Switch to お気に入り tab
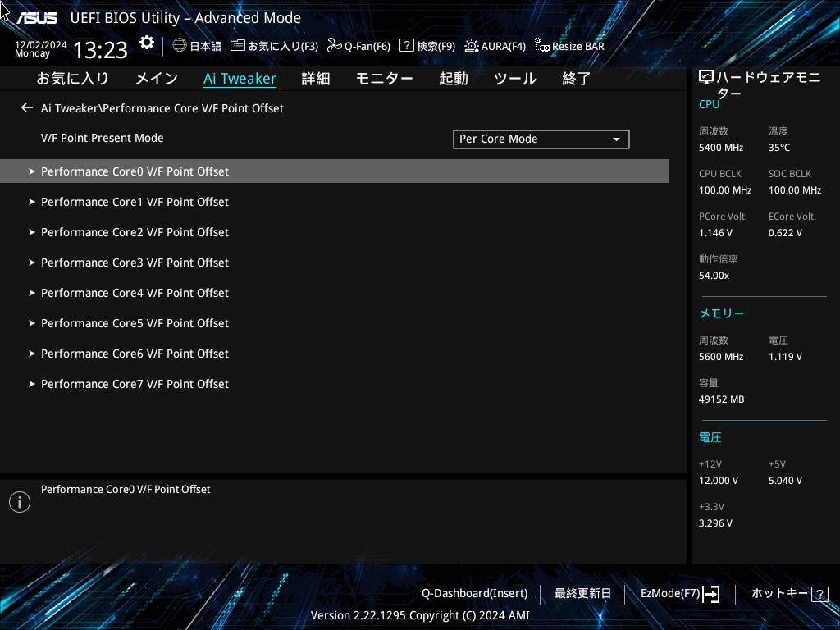Viewport: 840px width, 630px height. coord(72,78)
